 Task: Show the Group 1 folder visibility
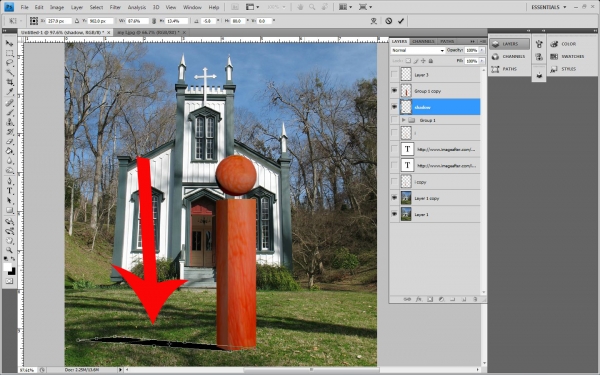[394, 120]
